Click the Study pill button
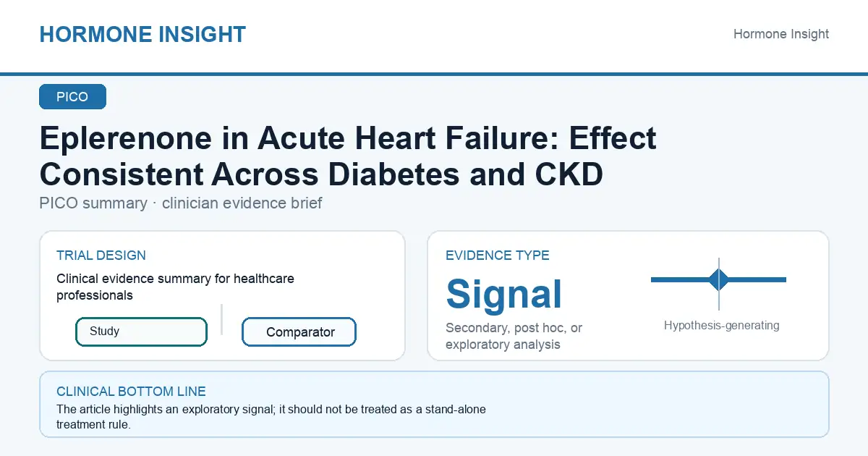The image size is (868, 456). point(141,332)
